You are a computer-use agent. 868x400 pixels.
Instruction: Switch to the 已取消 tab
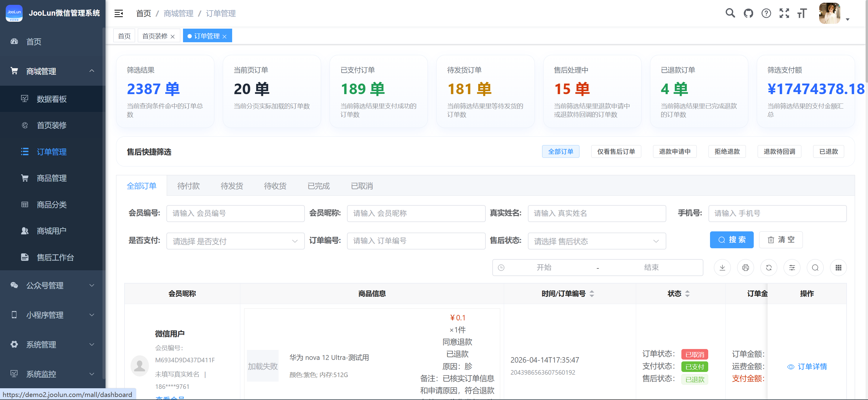[362, 186]
